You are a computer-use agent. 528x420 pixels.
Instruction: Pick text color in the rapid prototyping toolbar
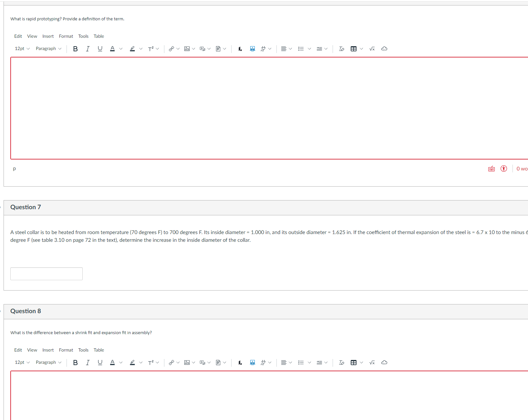click(x=112, y=49)
